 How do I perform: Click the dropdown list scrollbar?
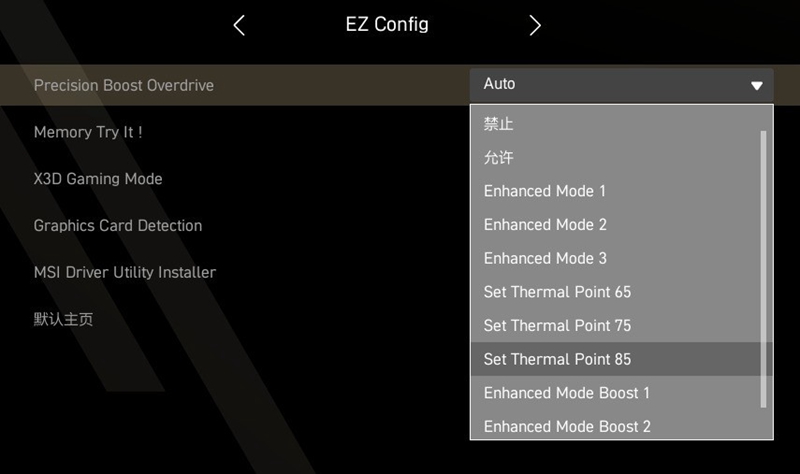pos(765,268)
